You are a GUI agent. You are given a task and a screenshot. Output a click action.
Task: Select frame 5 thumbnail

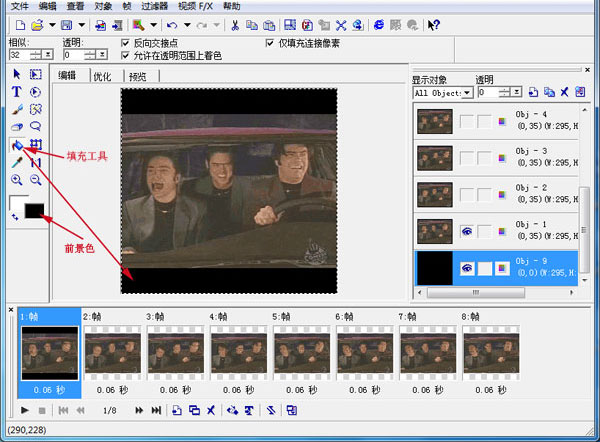(302, 353)
